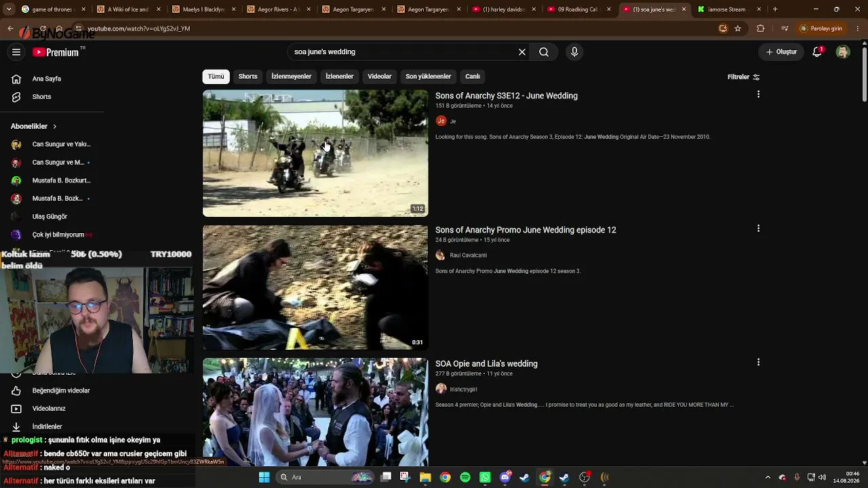Select the Tümü filter chip

[x=216, y=77]
